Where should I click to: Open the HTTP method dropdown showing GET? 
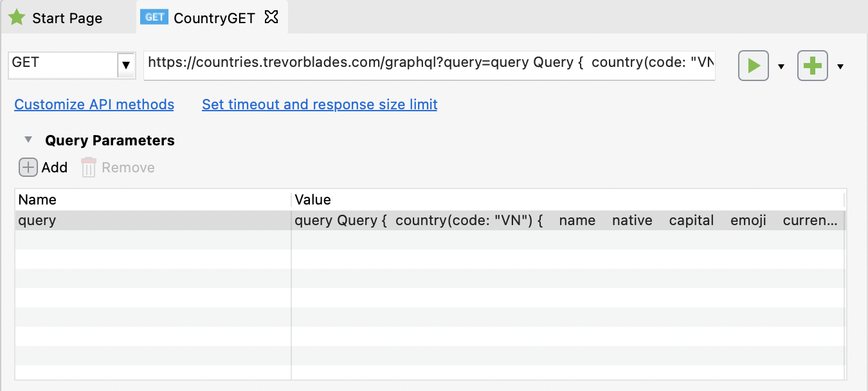coord(127,65)
